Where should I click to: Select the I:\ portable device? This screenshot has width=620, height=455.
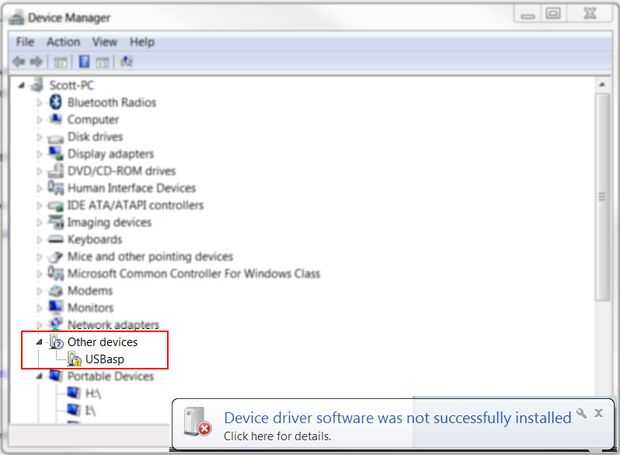tap(91, 411)
